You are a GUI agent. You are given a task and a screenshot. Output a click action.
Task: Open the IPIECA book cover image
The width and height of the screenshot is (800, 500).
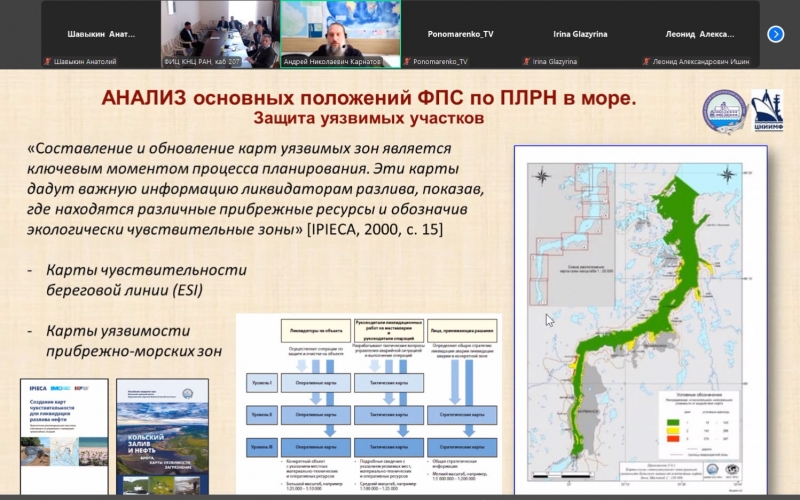62,435
